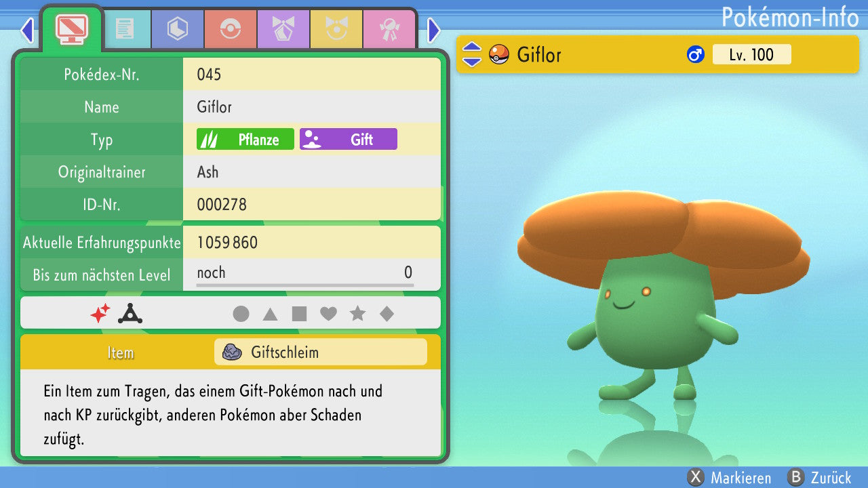Viewport: 868px width, 488px height.
Task: Toggle the circle marking
Action: tap(241, 314)
